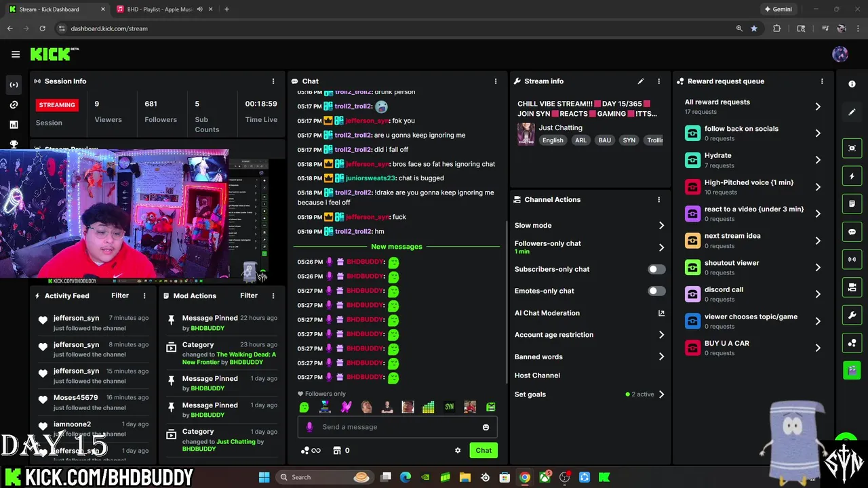Toggle the document notes widget icon
868x488 pixels.
[x=852, y=204]
